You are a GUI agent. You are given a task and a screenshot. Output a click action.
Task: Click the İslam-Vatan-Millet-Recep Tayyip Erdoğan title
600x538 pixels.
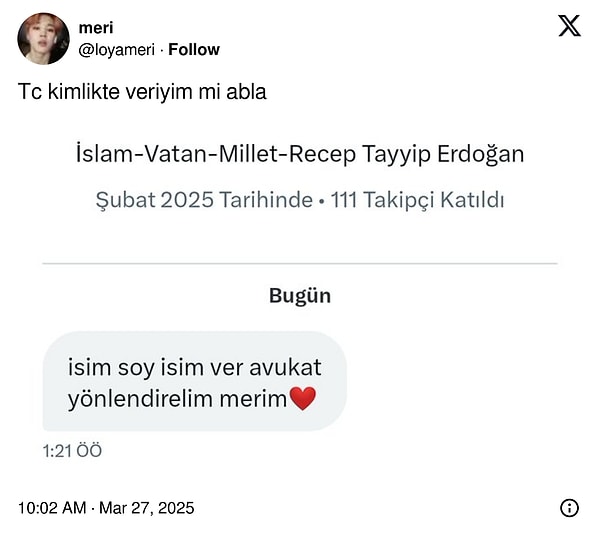pos(300,154)
